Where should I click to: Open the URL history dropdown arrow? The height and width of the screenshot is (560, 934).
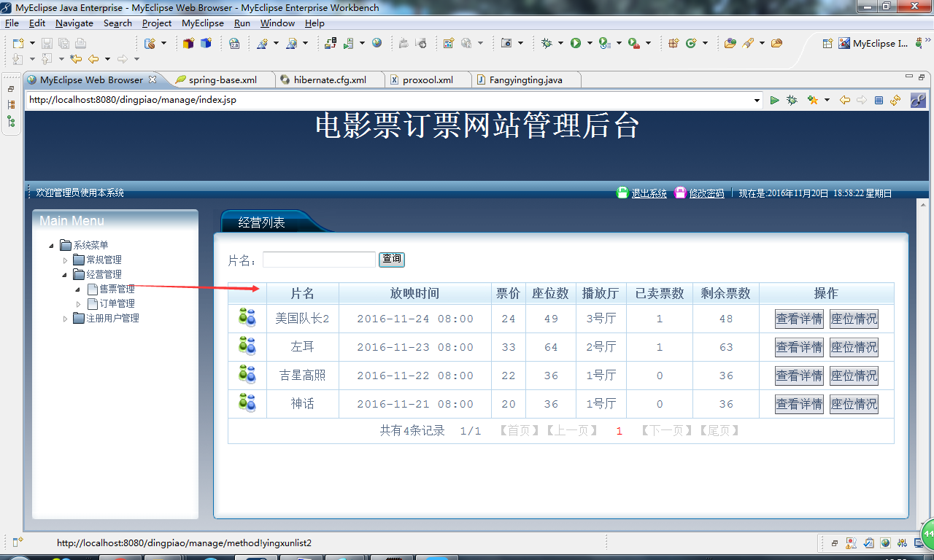[757, 101]
